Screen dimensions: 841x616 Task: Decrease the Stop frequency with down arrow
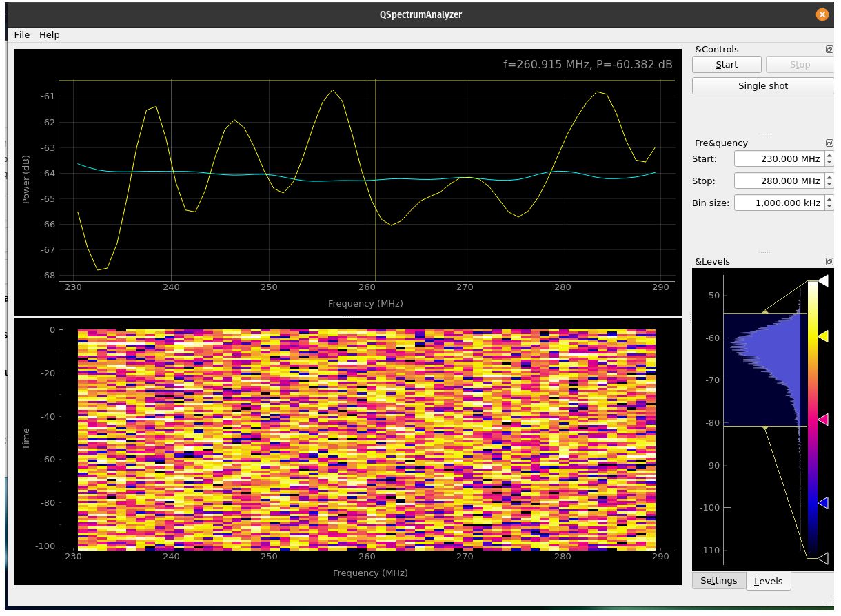[x=829, y=185]
